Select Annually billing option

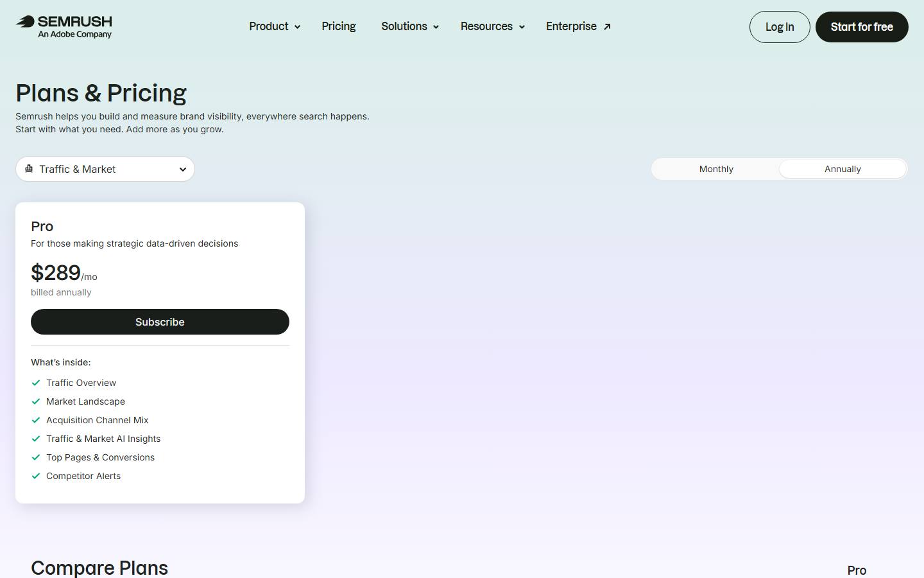pyautogui.click(x=843, y=169)
